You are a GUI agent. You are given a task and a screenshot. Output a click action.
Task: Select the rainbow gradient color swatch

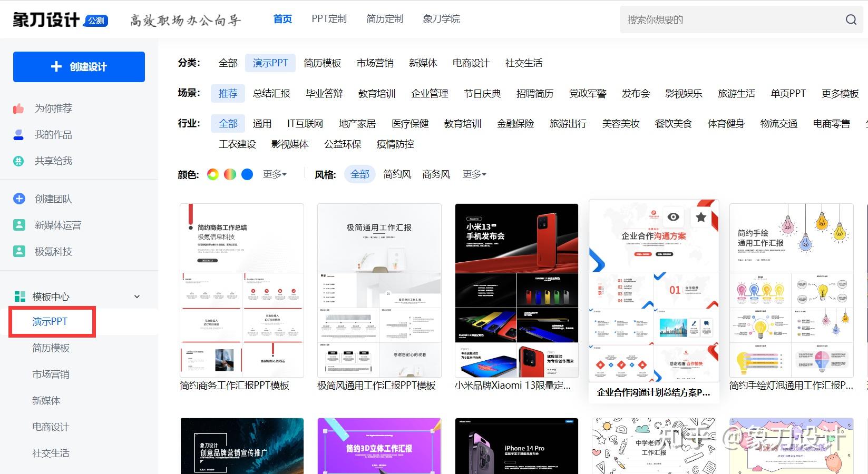(230, 174)
